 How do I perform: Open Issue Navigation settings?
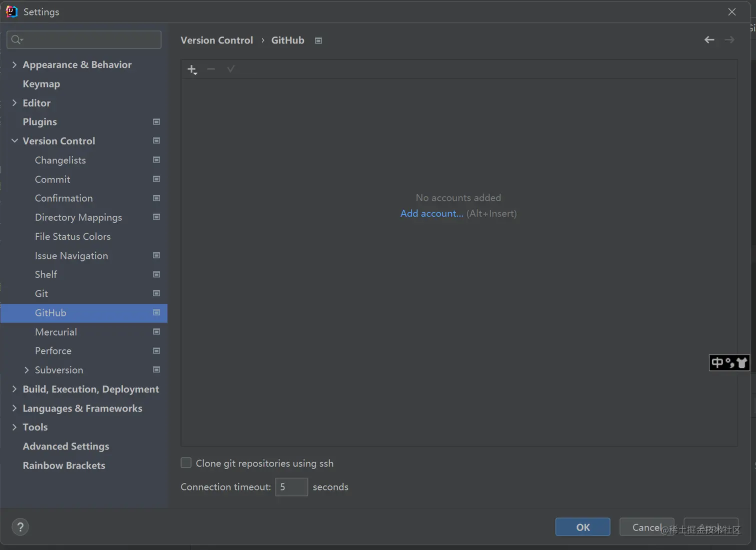pos(71,255)
